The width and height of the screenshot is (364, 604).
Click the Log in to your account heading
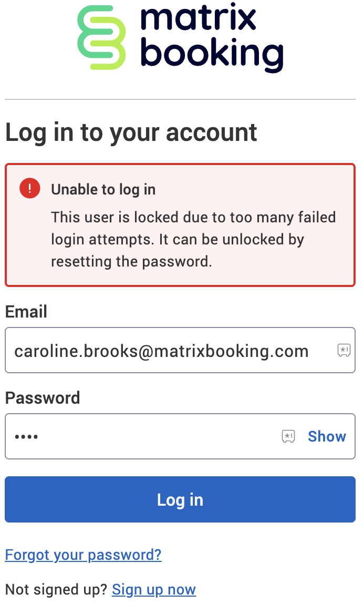coord(131,132)
